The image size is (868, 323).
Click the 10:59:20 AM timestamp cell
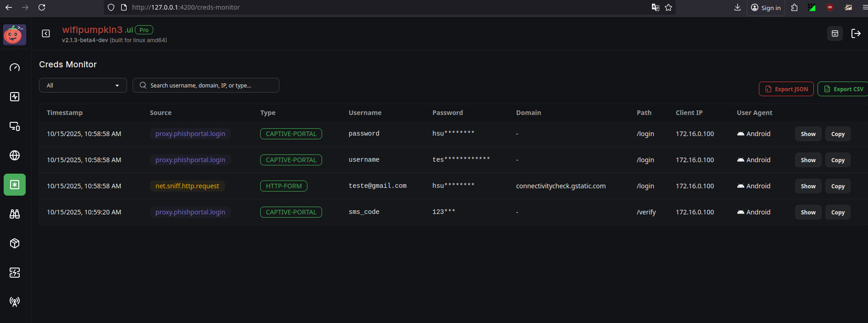coord(84,212)
